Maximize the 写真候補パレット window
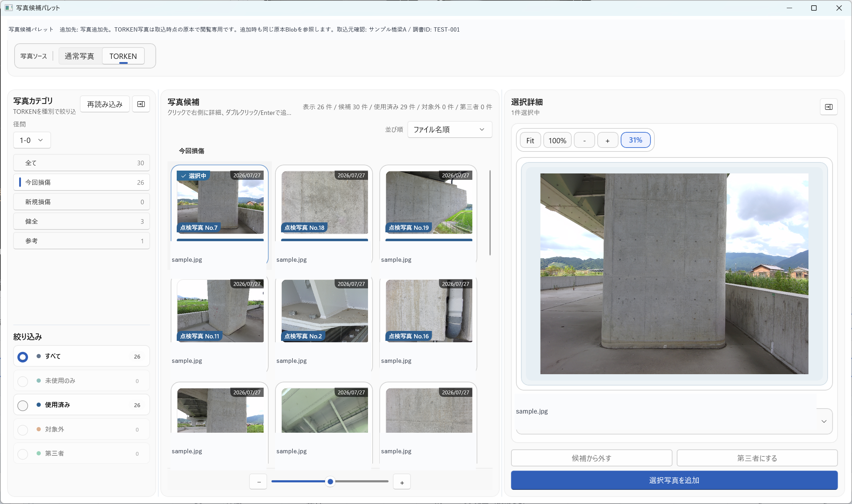The height and width of the screenshot is (504, 852). tap(814, 8)
